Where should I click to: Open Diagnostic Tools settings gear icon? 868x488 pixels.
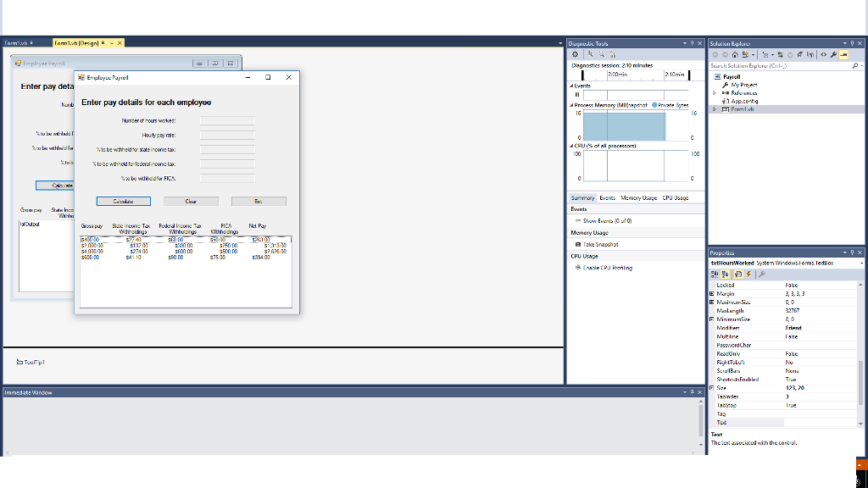pos(576,54)
